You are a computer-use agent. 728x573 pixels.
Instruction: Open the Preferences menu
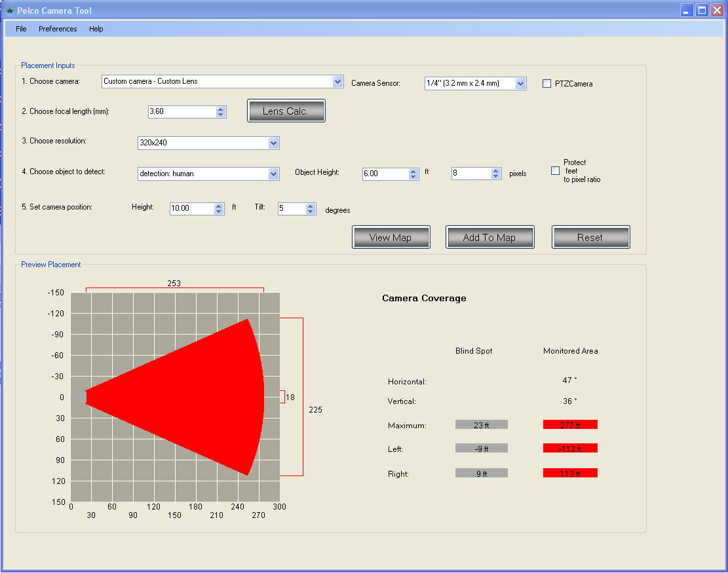click(58, 29)
